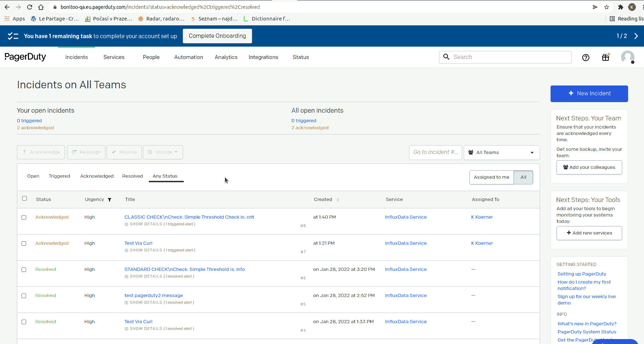644x344 pixels.
Task: Open the Analytics menu
Action: [x=226, y=57]
